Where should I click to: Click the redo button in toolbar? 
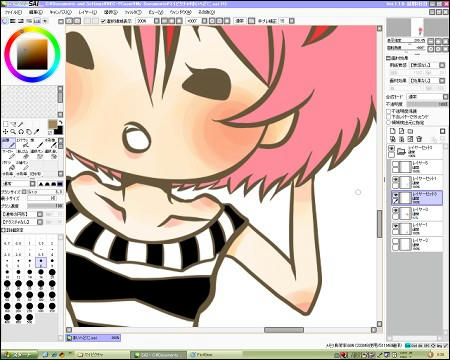[x=77, y=21]
